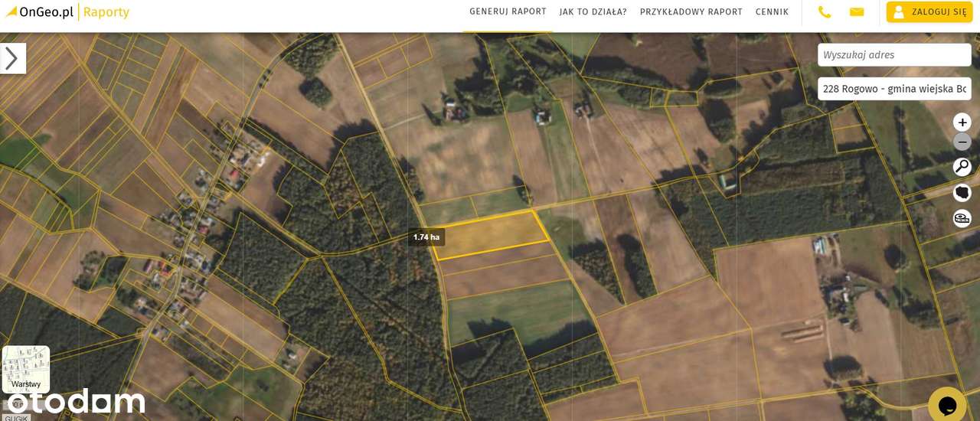Image resolution: width=980 pixels, height=421 pixels.
Task: Focus the Wyszukaj adres search field
Action: [894, 55]
